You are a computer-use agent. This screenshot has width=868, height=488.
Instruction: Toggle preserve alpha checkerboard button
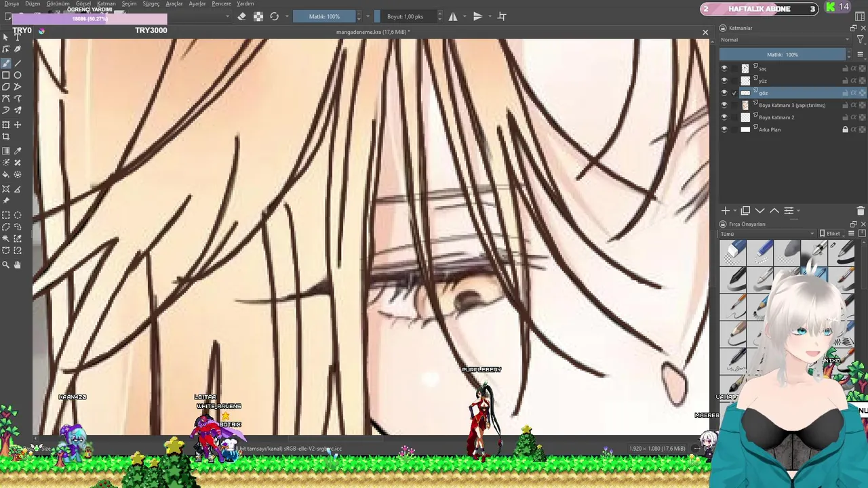(258, 16)
